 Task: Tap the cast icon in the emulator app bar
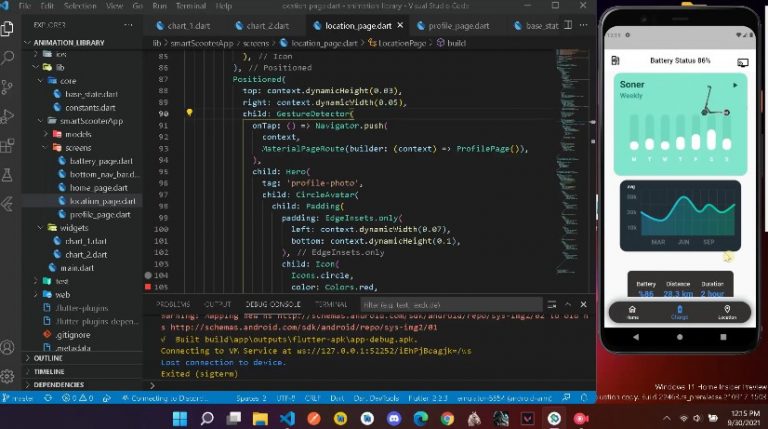coord(743,62)
